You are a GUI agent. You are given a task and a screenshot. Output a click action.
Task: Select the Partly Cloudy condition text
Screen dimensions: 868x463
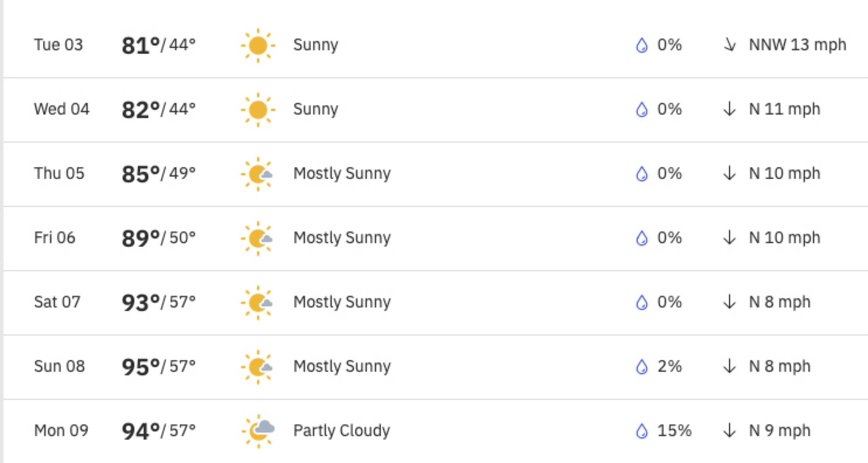342,431
